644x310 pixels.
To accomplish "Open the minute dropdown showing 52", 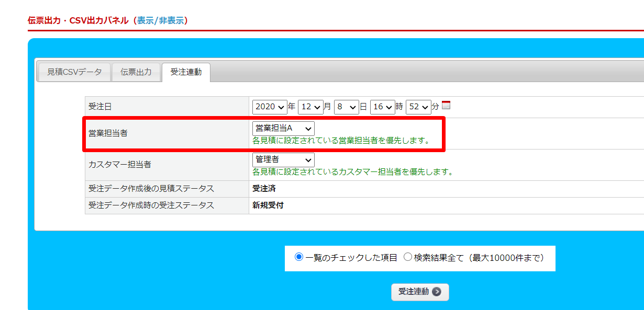I will 418,107.
